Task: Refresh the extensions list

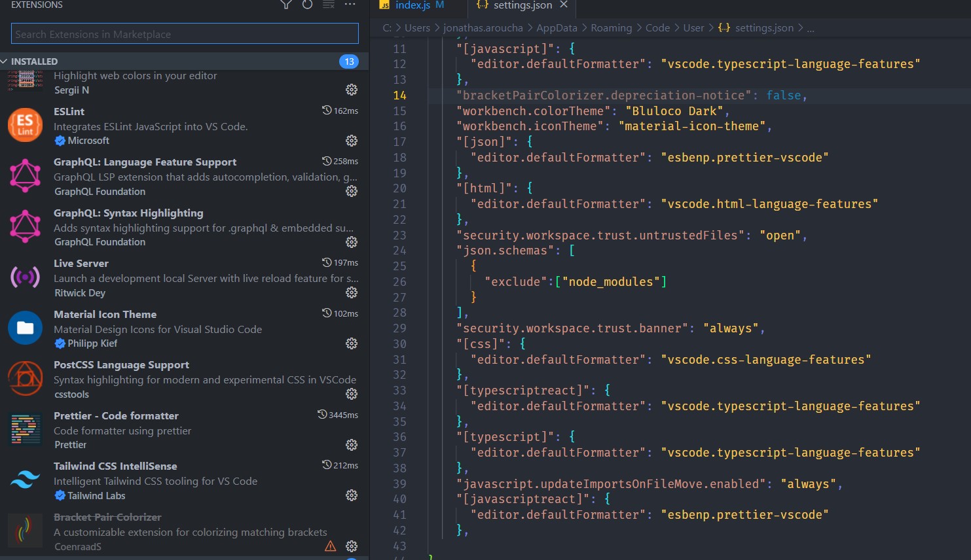Action: [x=307, y=5]
